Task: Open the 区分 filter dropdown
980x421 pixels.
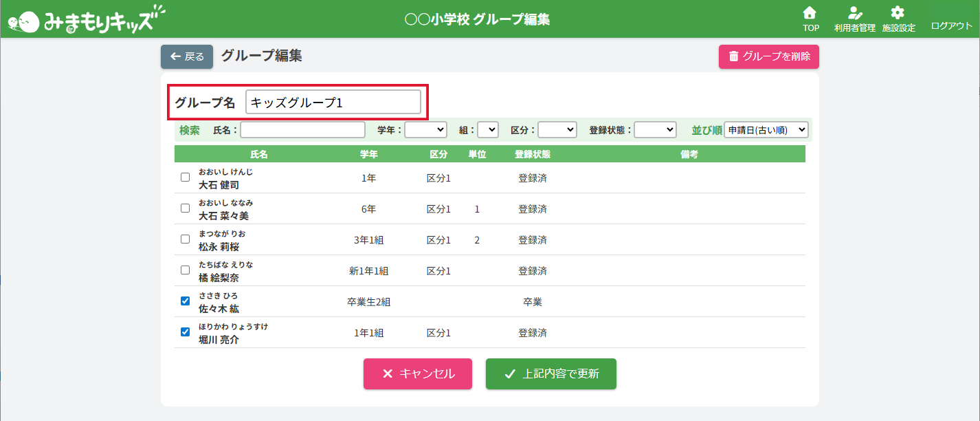Action: click(557, 129)
